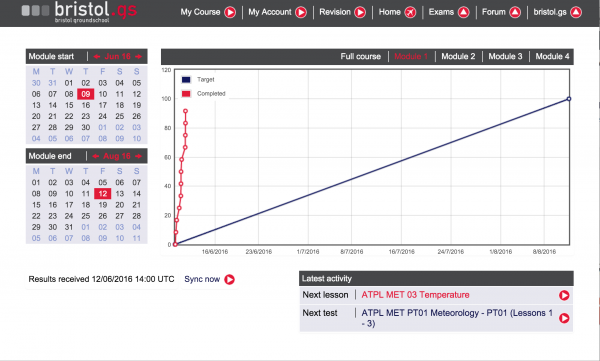Click the Next test label
The width and height of the screenshot is (600, 361).
click(320, 313)
